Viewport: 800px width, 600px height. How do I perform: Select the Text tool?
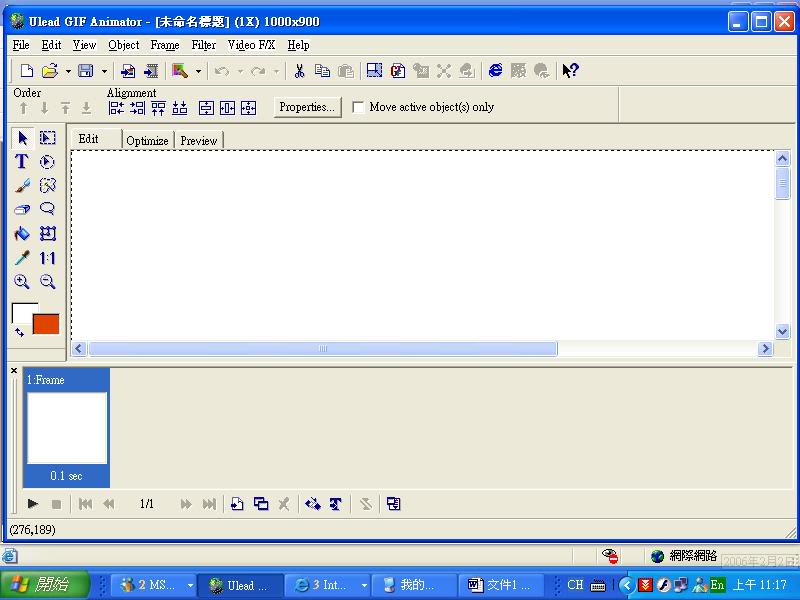click(x=21, y=162)
